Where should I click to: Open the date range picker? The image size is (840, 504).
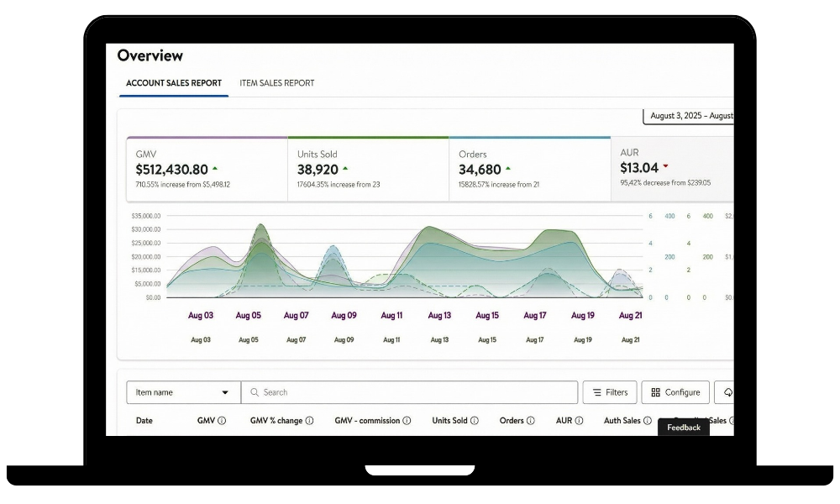(689, 116)
